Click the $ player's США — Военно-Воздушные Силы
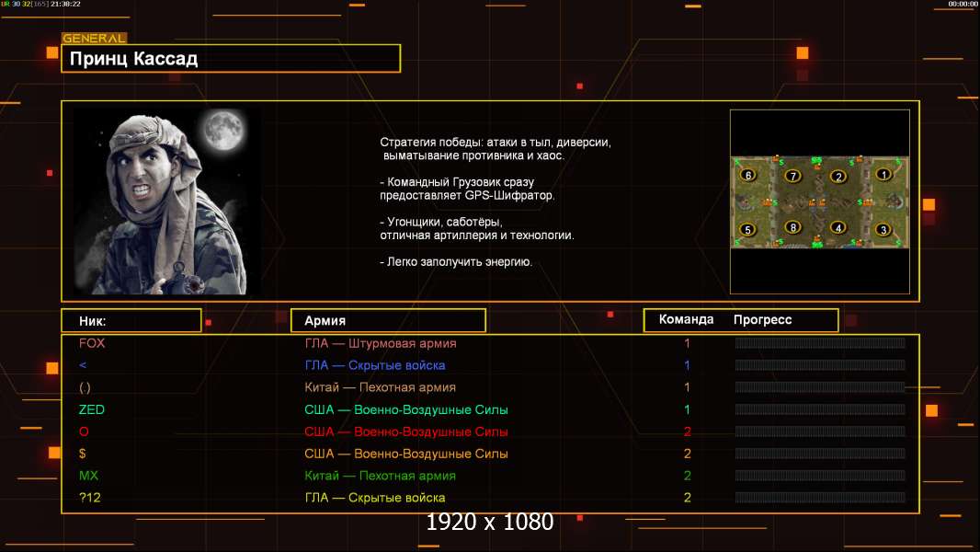The width and height of the screenshot is (980, 552). (406, 454)
